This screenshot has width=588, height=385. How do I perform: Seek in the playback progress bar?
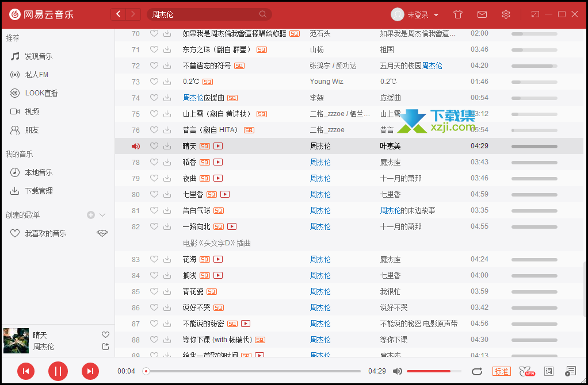click(x=252, y=371)
